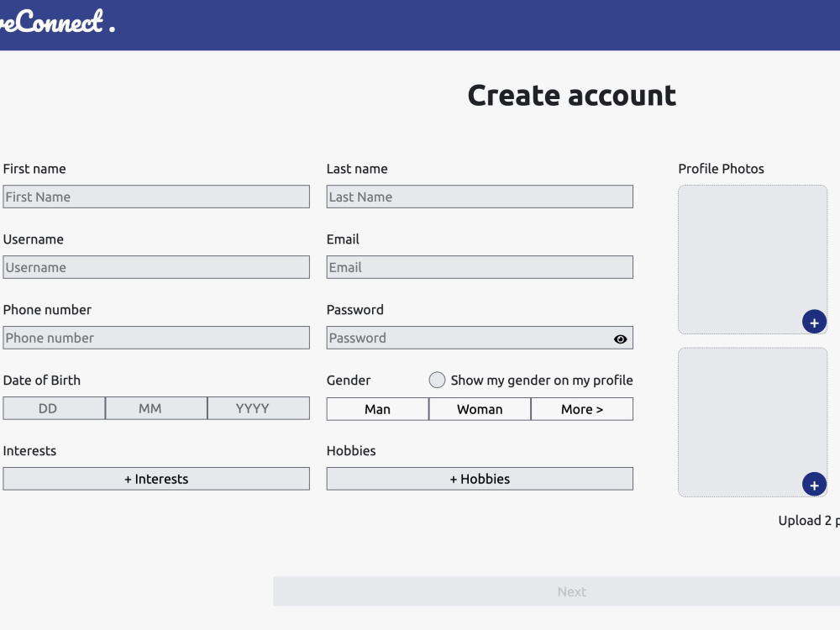Enable Show my gender on my profile
Viewport: 840px width, 630px height.
point(437,380)
